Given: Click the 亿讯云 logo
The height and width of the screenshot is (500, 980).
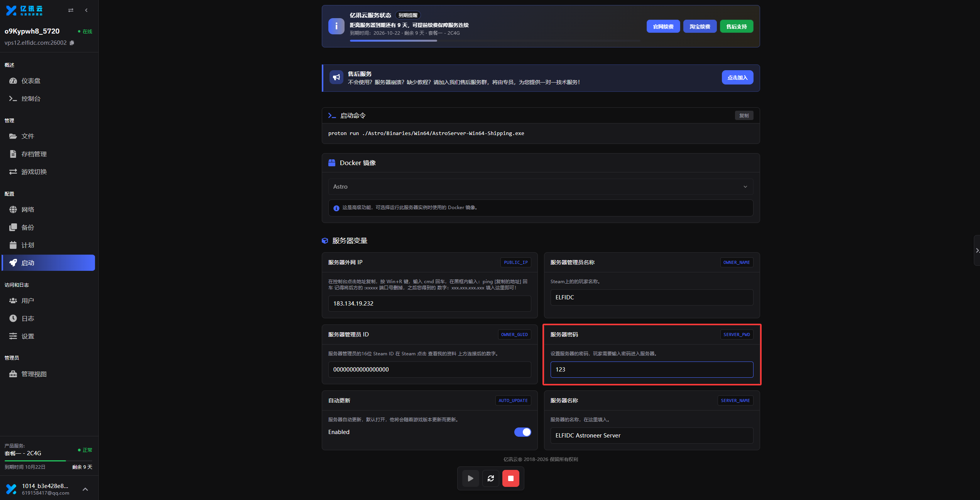Looking at the screenshot, I should click(x=24, y=10).
